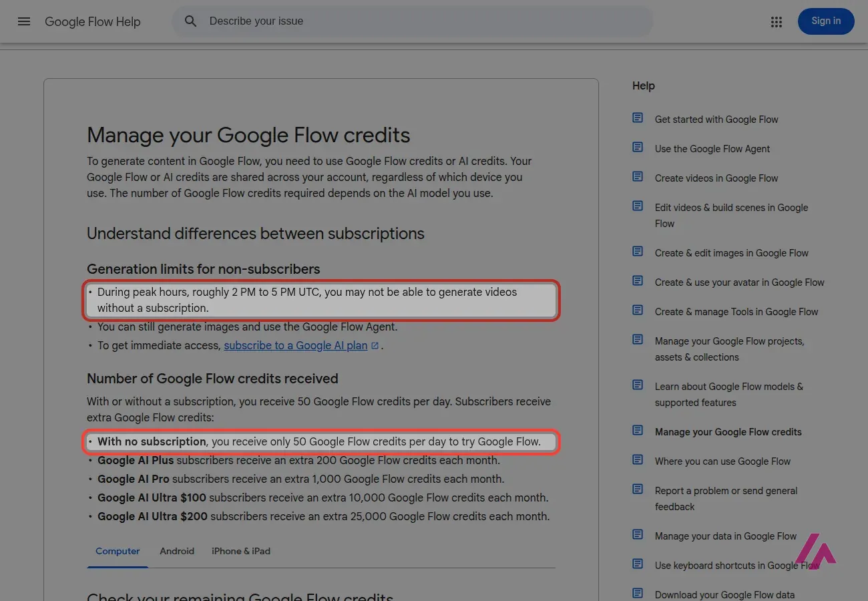Open Edit videos & build scenes article
Image resolution: width=868 pixels, height=601 pixels.
[x=731, y=216]
